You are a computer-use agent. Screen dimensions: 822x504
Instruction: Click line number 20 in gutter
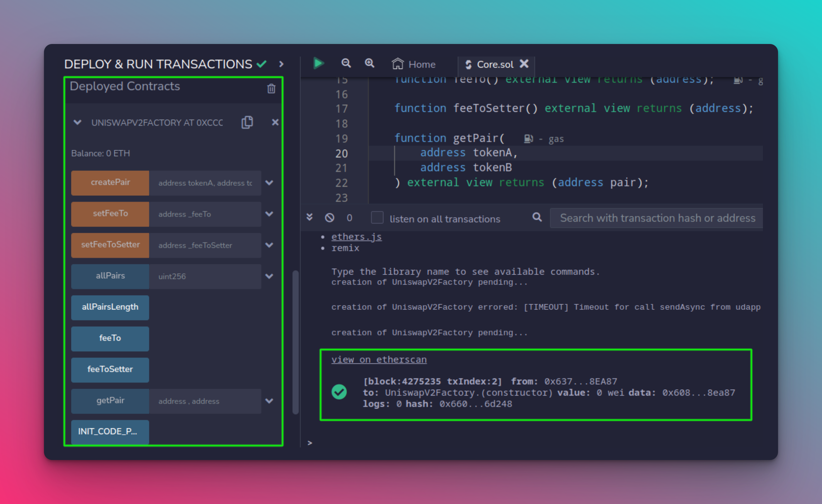341,153
